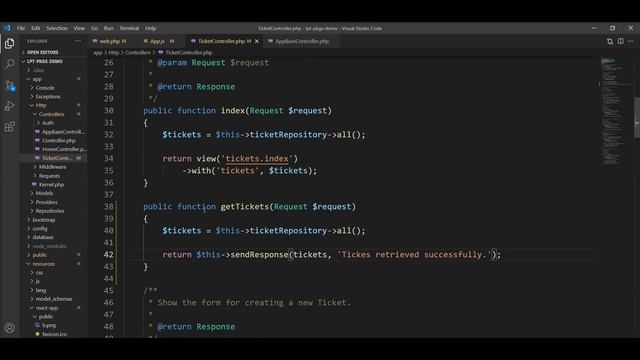
Task: Open the Run and Debug view
Action: (9, 106)
